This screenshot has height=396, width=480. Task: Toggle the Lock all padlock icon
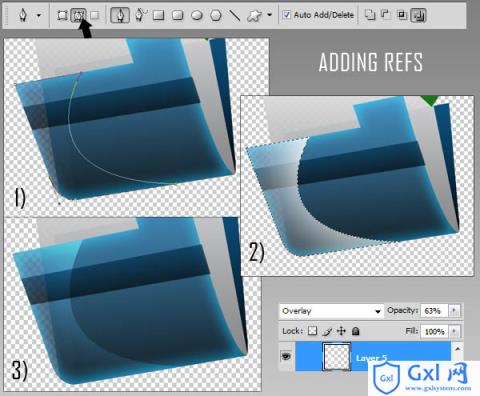tap(356, 331)
